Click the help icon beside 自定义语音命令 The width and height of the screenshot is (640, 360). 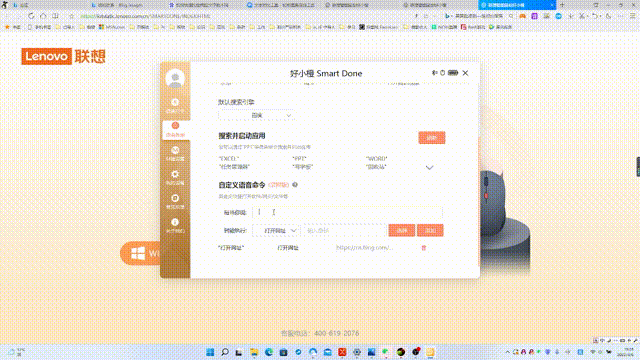pos(295,185)
